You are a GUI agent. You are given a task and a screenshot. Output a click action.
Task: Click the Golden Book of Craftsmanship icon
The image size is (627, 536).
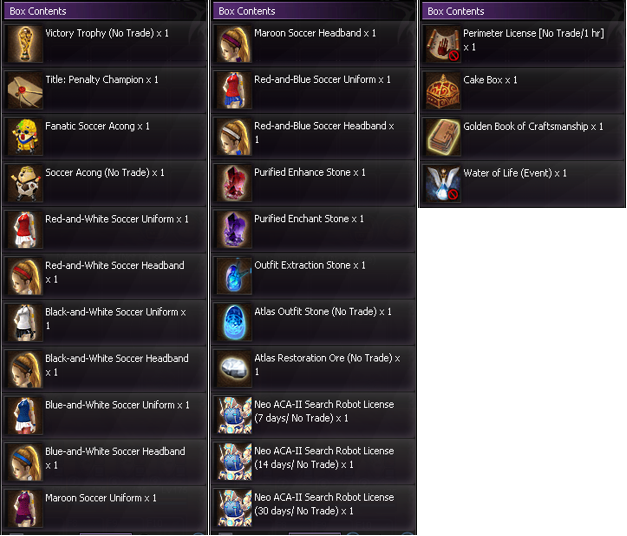pos(443,137)
